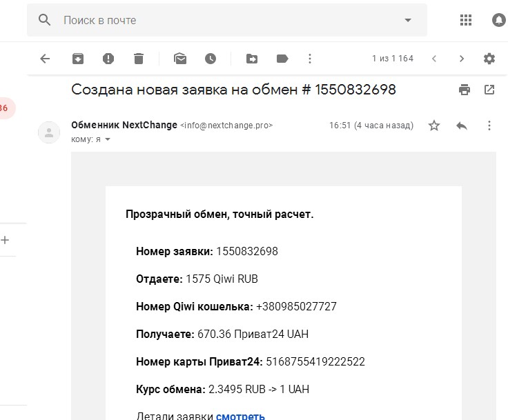
Task: Open the labels tag icon
Action: (282, 59)
